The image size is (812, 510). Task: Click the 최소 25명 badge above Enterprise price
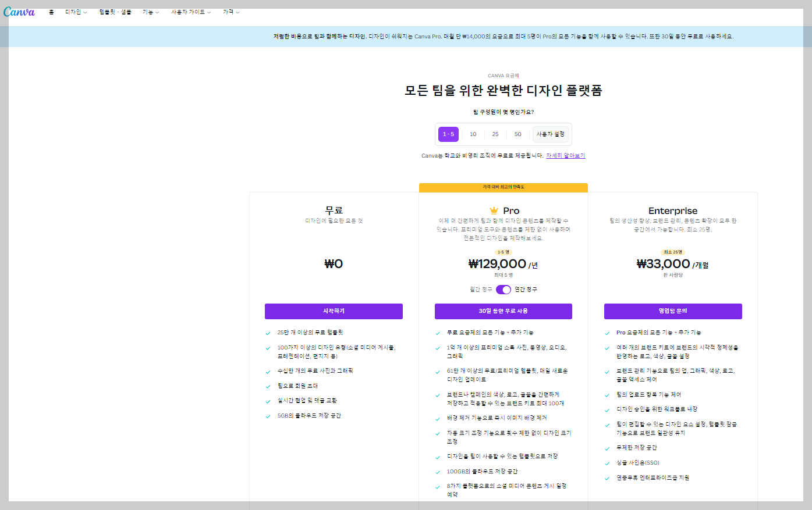coord(673,252)
